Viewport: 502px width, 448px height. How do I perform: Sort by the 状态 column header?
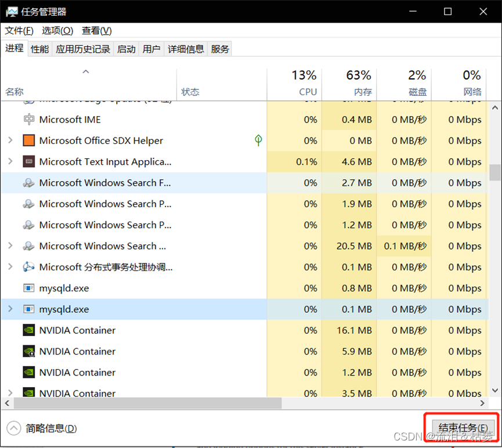(222, 85)
